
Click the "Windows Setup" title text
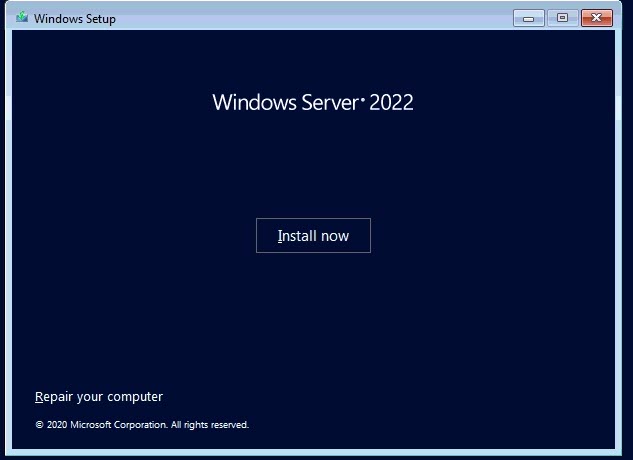pos(75,19)
